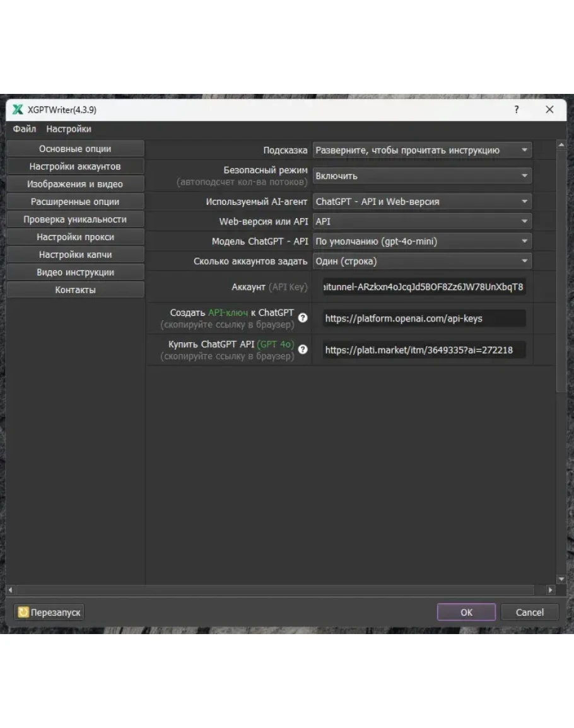Click the green (GPT 4o) label text
This screenshot has width=574, height=728.
pyautogui.click(x=276, y=344)
